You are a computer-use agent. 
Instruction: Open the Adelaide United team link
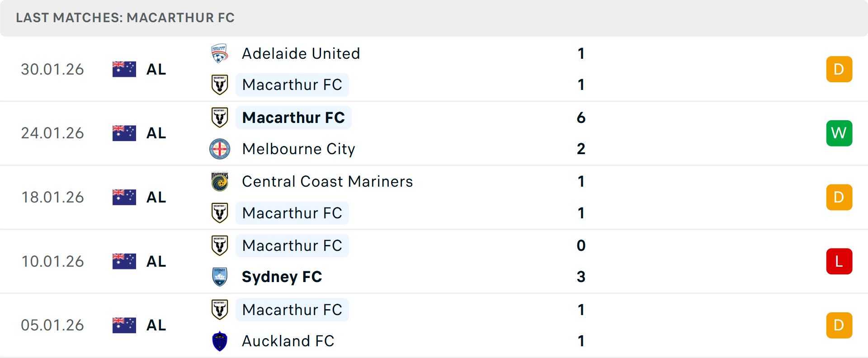(x=301, y=53)
